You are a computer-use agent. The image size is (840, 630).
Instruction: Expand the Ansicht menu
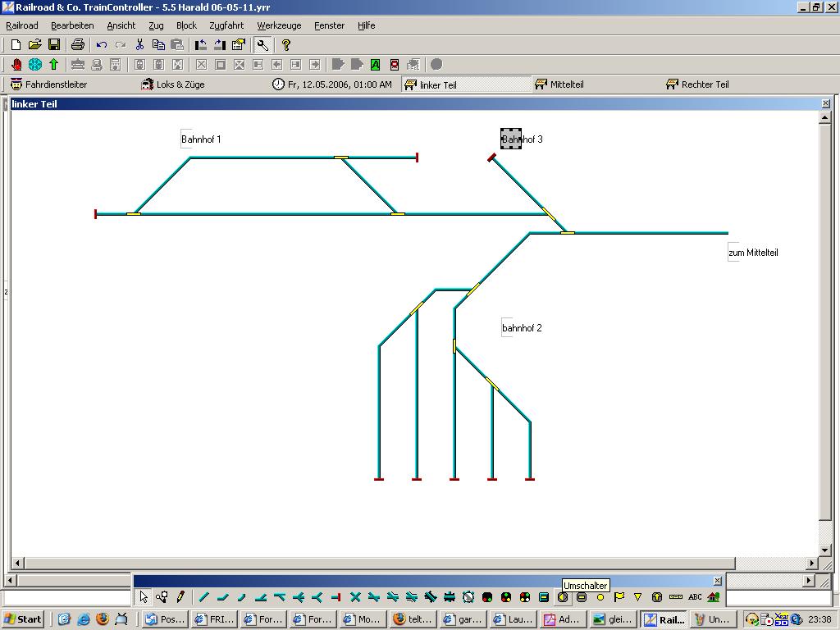click(x=121, y=25)
